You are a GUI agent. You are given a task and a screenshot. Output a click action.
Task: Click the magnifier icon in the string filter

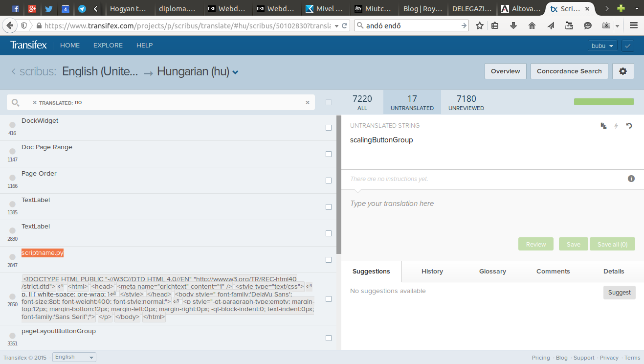[16, 103]
